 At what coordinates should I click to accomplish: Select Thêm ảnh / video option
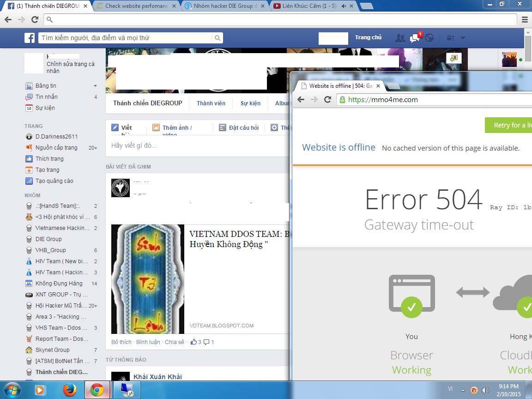click(172, 128)
